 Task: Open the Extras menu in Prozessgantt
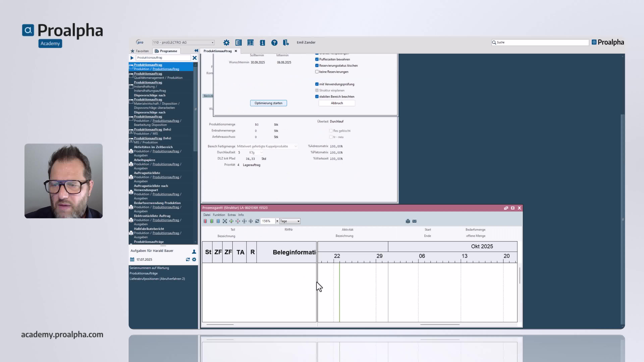pos(231,215)
